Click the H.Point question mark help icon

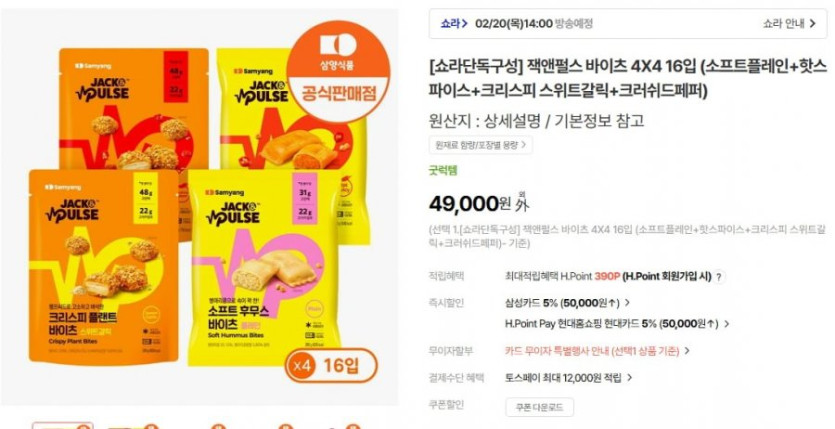719,277
